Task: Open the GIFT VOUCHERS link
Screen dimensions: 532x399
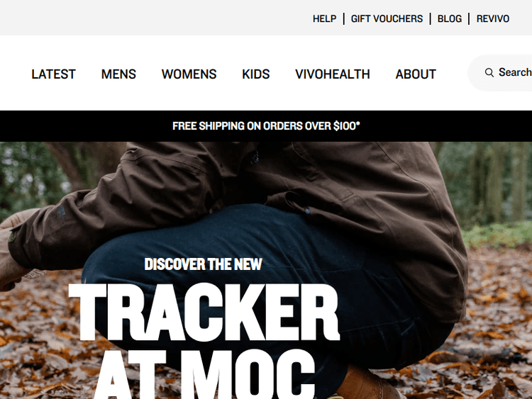Action: [387, 18]
